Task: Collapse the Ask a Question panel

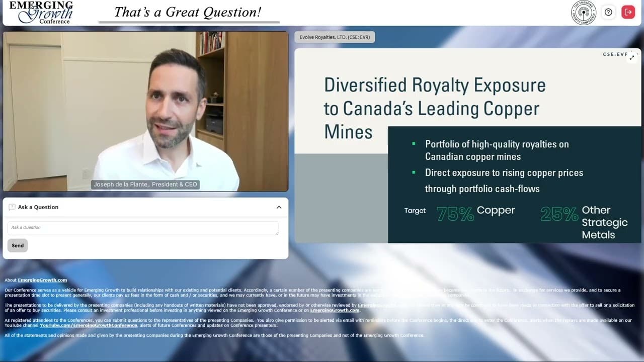Action: [279, 207]
